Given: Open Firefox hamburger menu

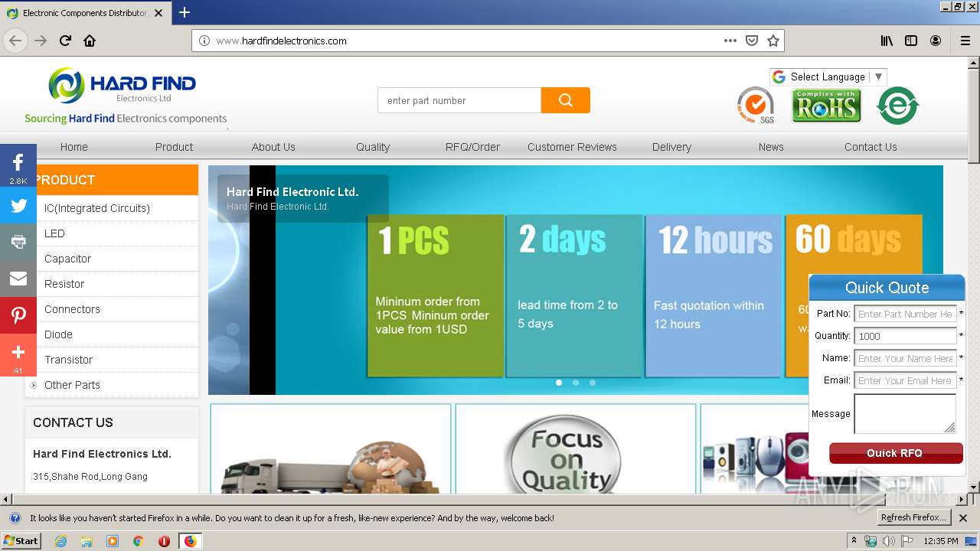Looking at the screenshot, I should [965, 41].
